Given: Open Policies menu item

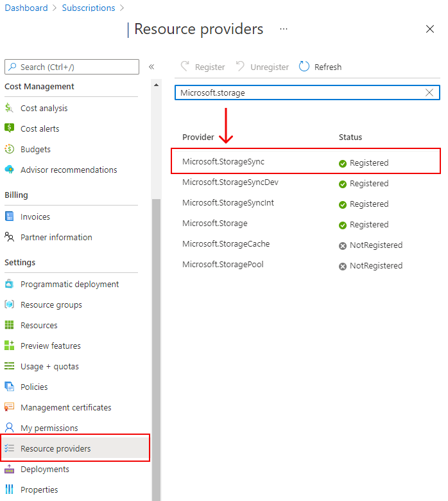Looking at the screenshot, I should (34, 387).
